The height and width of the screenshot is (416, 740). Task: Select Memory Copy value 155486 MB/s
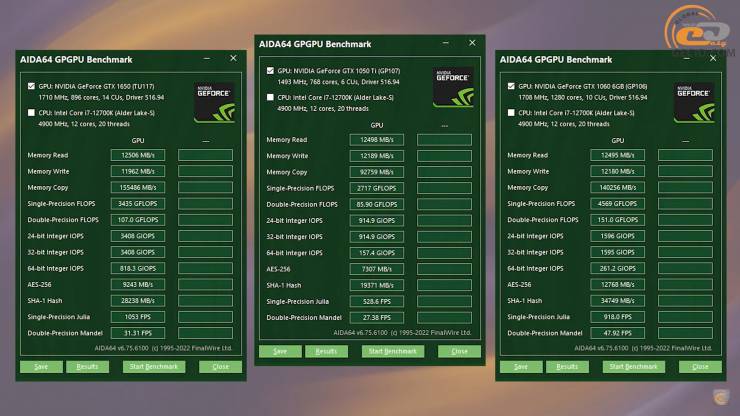[138, 187]
